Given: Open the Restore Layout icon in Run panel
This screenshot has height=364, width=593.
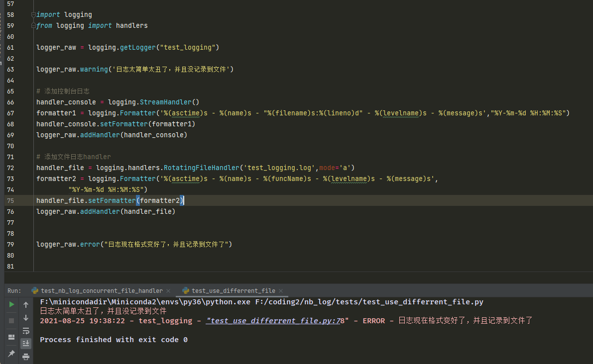Looking at the screenshot, I should pyautogui.click(x=11, y=337).
